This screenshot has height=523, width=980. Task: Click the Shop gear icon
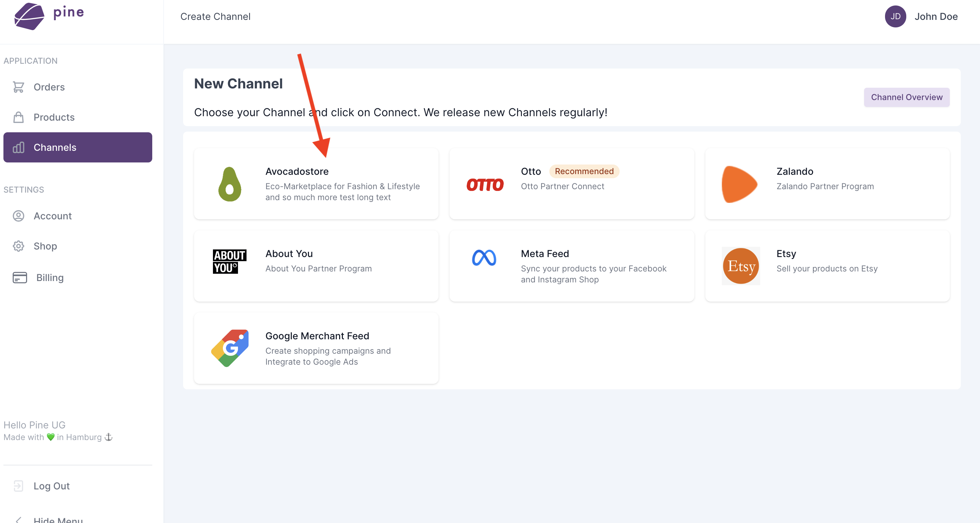18,246
